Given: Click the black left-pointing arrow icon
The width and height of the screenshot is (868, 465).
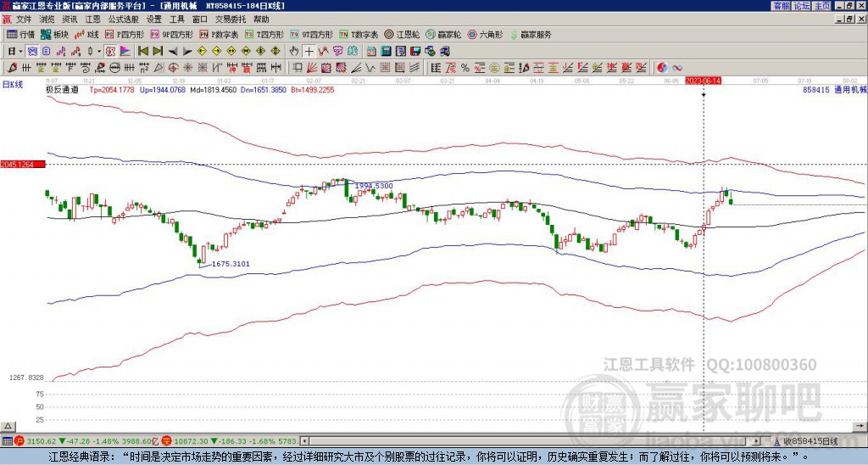Looking at the screenshot, I should (173, 52).
